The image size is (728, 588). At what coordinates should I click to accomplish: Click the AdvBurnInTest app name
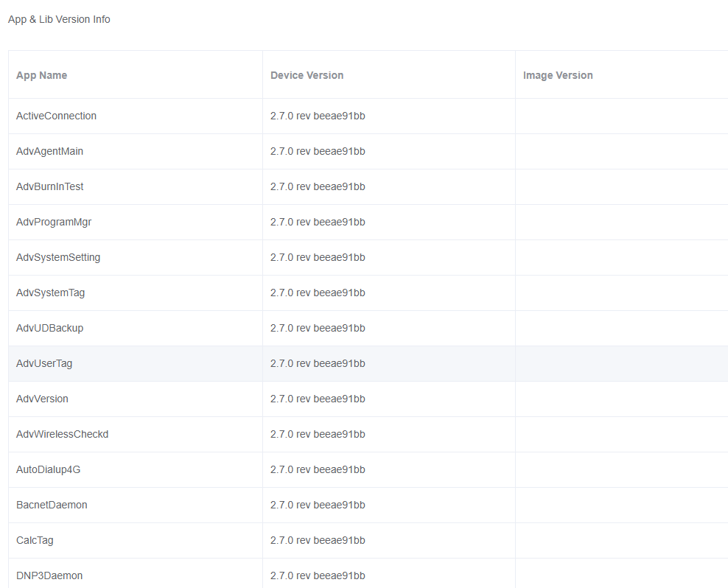click(49, 186)
